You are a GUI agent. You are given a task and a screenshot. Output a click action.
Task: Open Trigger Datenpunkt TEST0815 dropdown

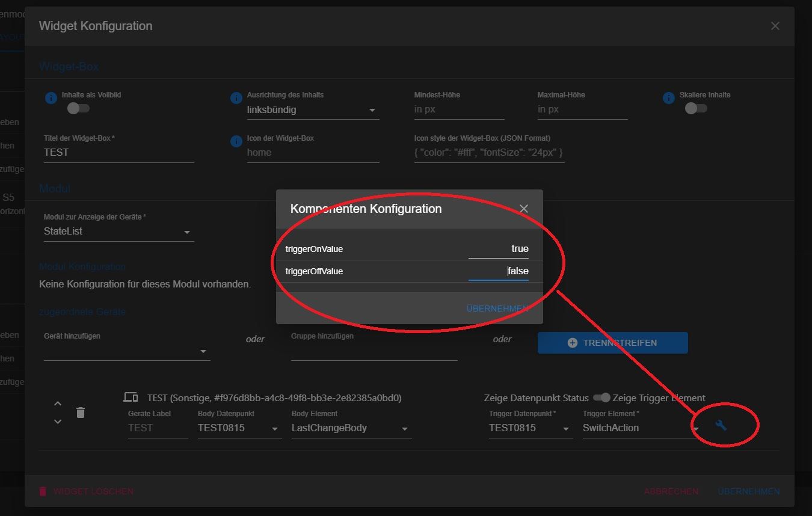pyautogui.click(x=531, y=428)
